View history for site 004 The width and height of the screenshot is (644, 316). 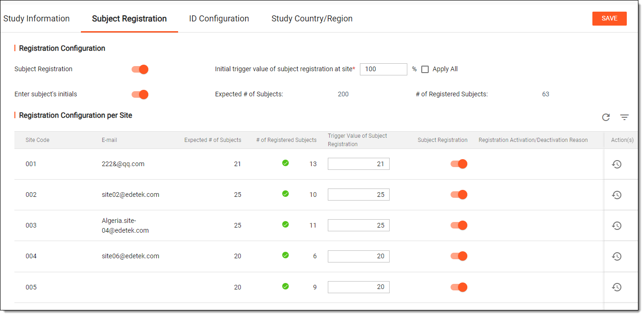(617, 256)
